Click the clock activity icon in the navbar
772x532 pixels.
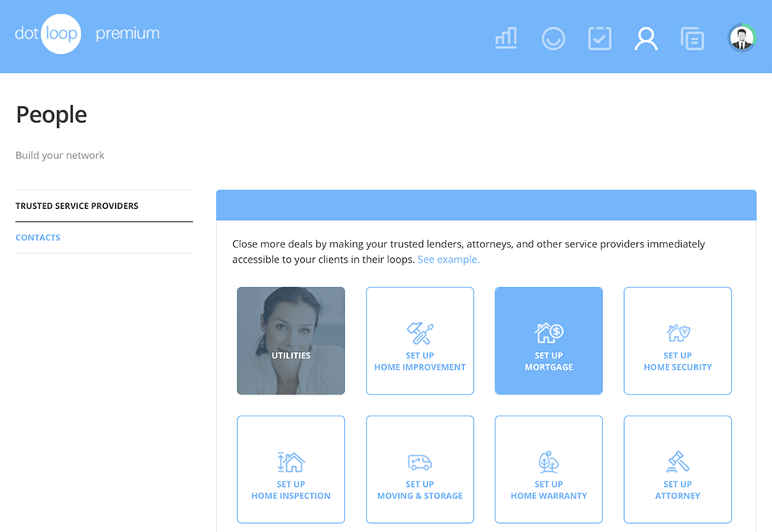[552, 38]
